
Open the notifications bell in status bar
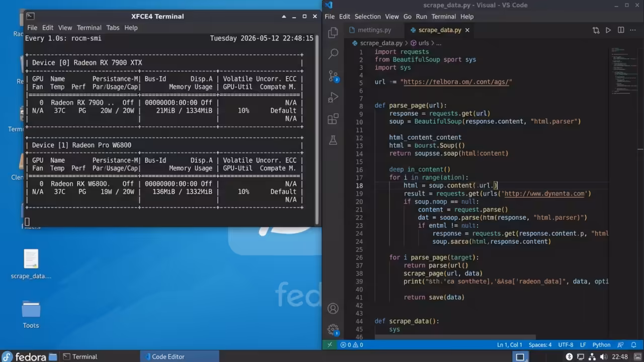click(634, 345)
